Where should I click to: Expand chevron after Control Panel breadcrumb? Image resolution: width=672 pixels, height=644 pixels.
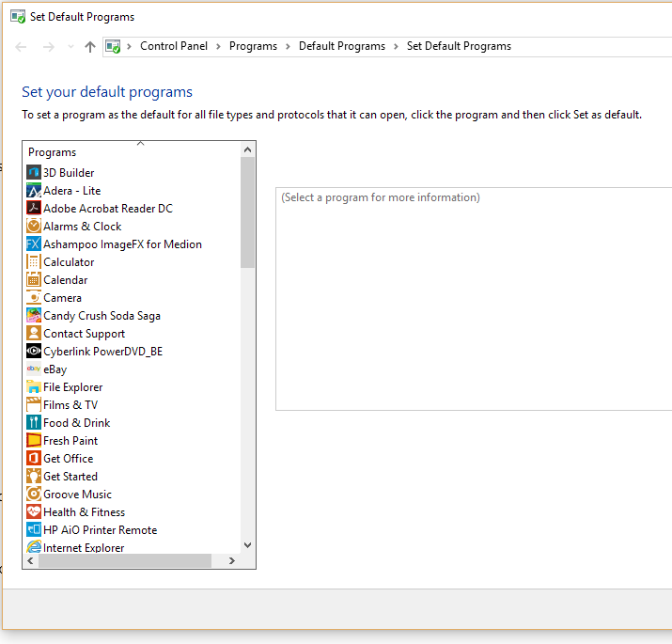tap(218, 46)
